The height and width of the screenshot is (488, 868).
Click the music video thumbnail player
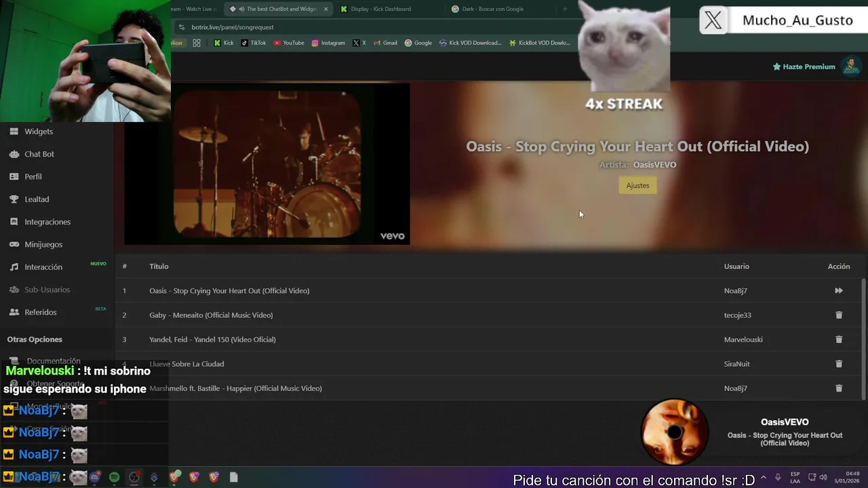tap(267, 164)
